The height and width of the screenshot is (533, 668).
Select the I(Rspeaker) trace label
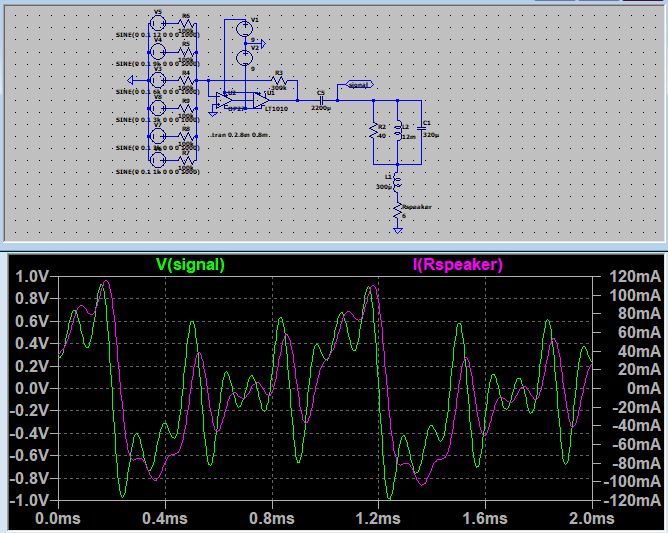click(x=458, y=265)
